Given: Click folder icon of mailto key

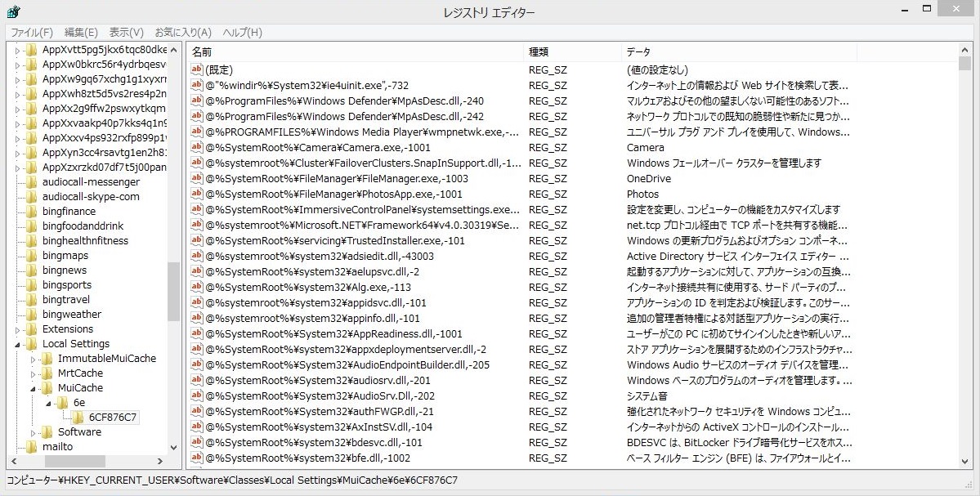Looking at the screenshot, I should point(31,447).
